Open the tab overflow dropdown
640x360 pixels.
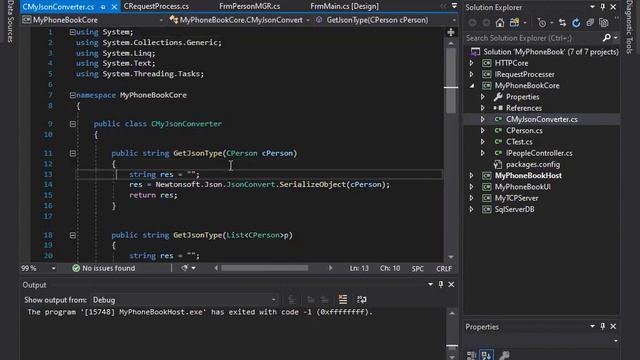coord(454,6)
